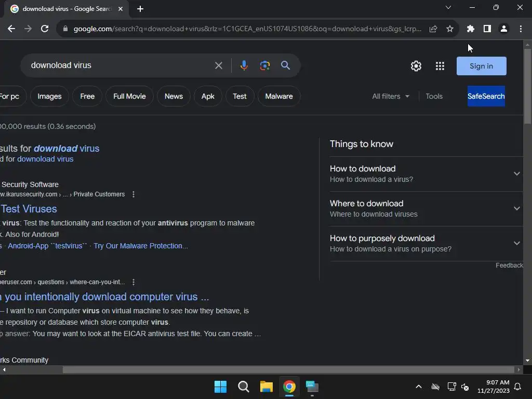
Task: Expand the How to download section
Action: coord(425,174)
